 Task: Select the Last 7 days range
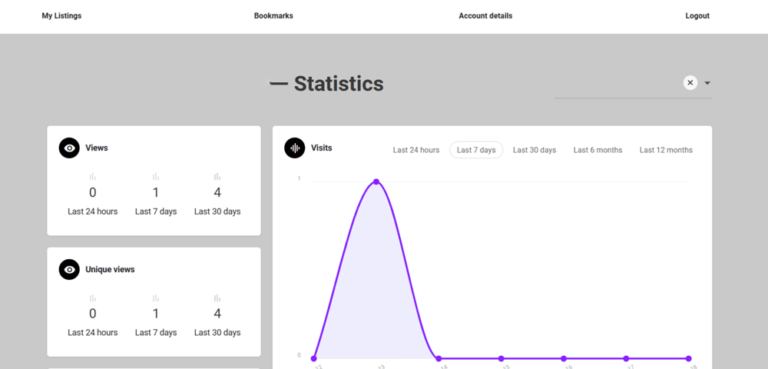476,150
